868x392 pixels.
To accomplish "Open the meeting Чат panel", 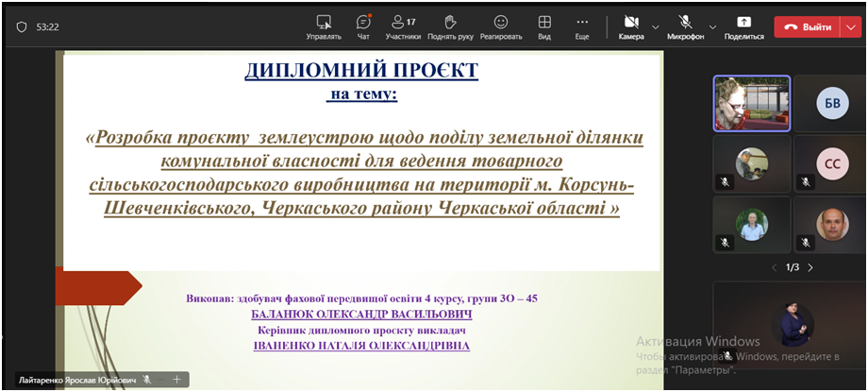I will tap(363, 26).
